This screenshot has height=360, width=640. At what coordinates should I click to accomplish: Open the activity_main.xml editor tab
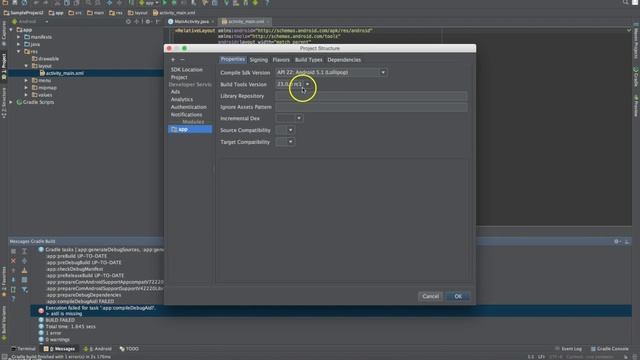pos(245,21)
